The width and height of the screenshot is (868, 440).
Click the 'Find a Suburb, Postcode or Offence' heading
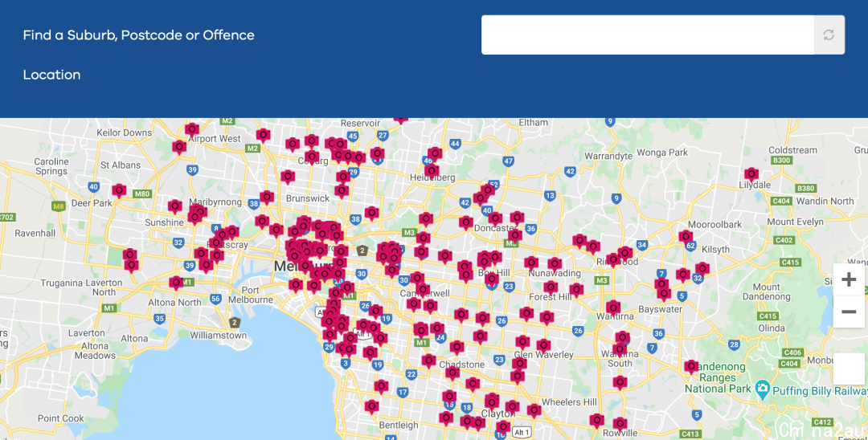point(139,35)
